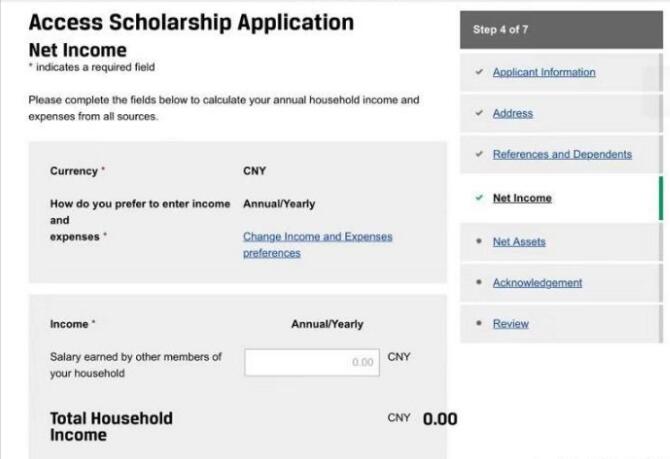
Task: Focus the household salary amount input field
Action: [312, 362]
